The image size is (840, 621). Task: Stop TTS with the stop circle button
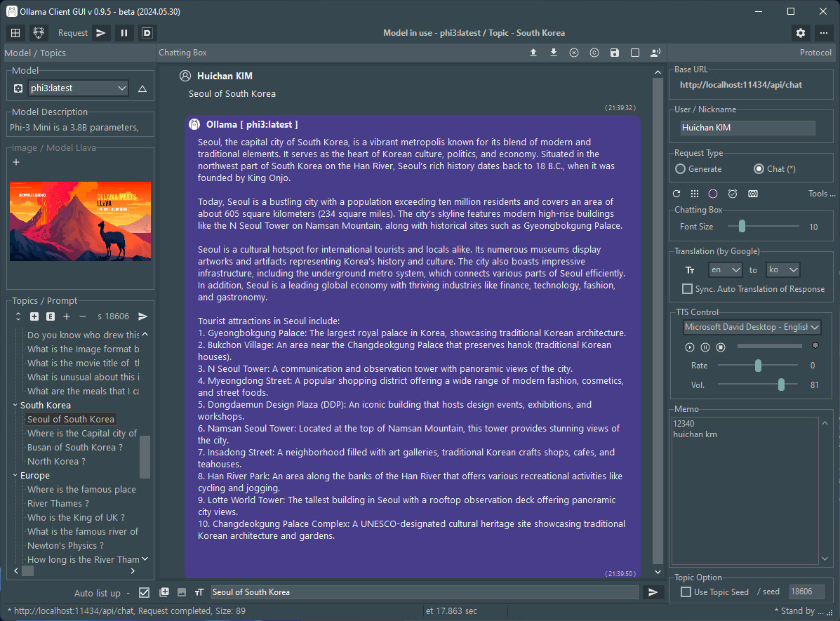(x=721, y=348)
